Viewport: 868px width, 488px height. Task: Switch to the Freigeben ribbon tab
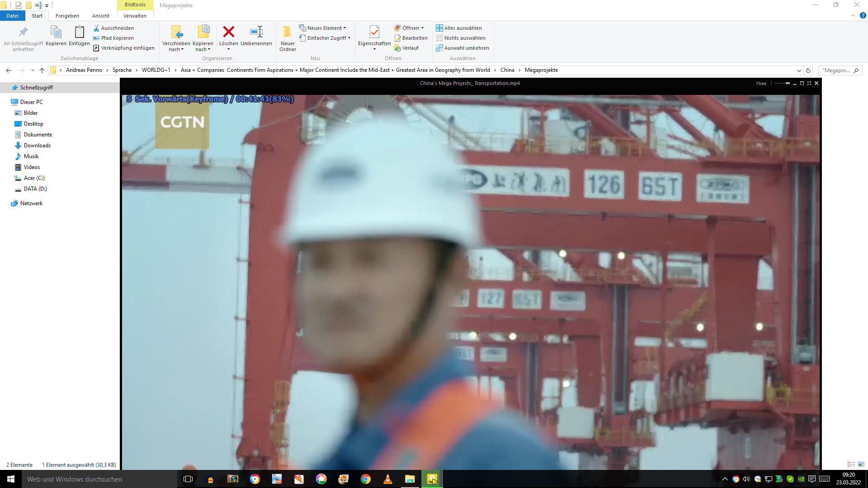pos(67,16)
